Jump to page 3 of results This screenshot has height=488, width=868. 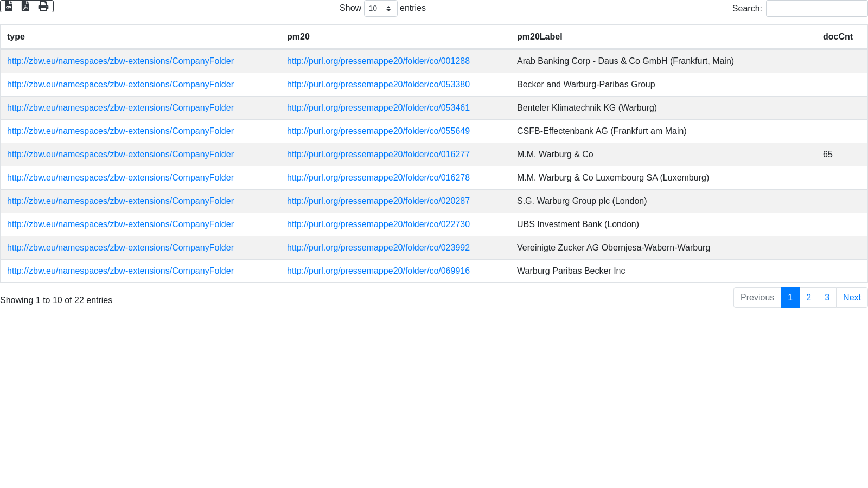click(x=827, y=298)
